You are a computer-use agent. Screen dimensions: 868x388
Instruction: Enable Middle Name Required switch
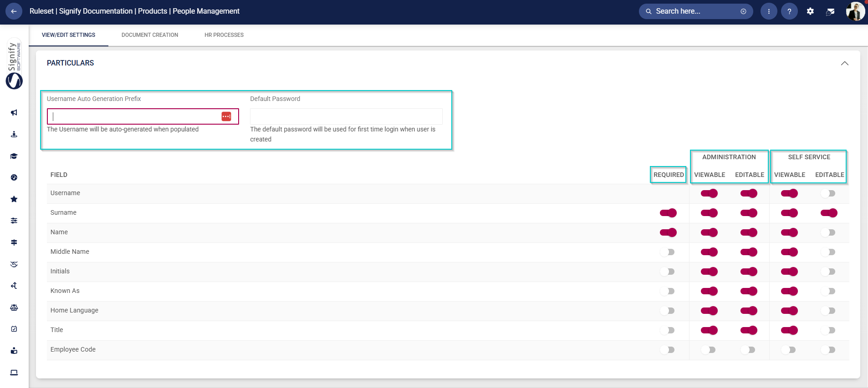click(668, 252)
